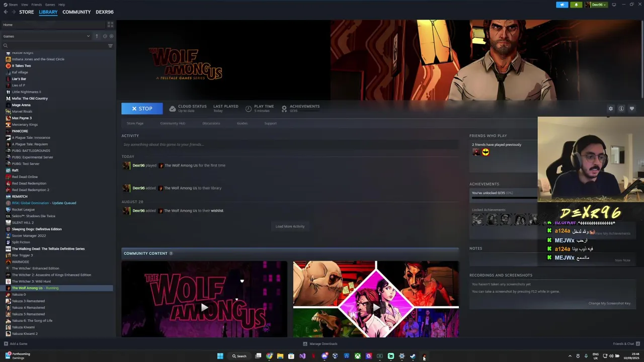Click the taskbar Search box
This screenshot has width=644, height=362.
(x=239, y=356)
